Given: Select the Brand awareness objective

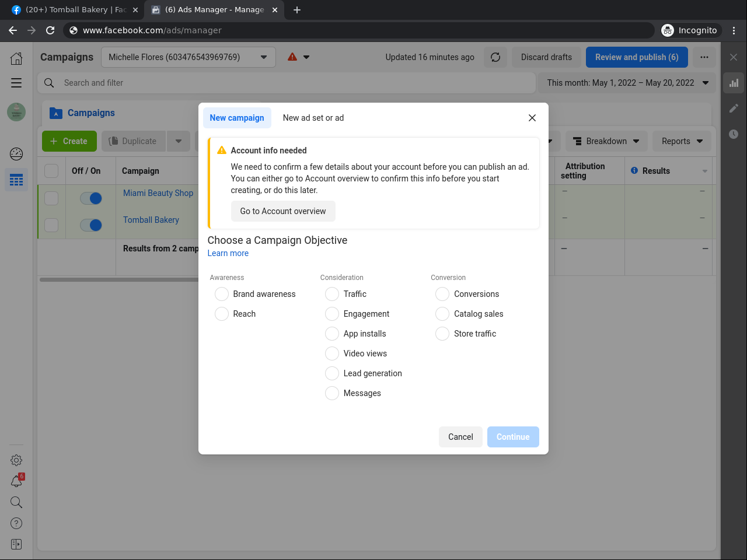Looking at the screenshot, I should point(222,294).
